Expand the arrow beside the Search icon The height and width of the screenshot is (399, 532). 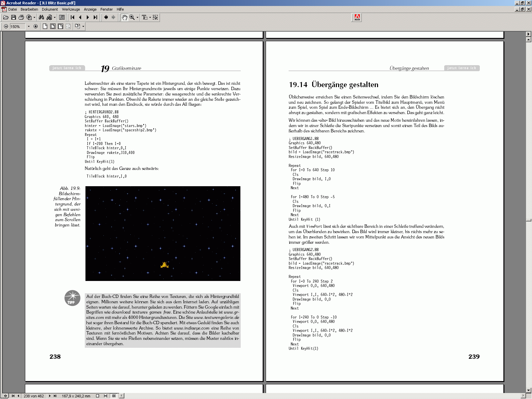click(55, 17)
